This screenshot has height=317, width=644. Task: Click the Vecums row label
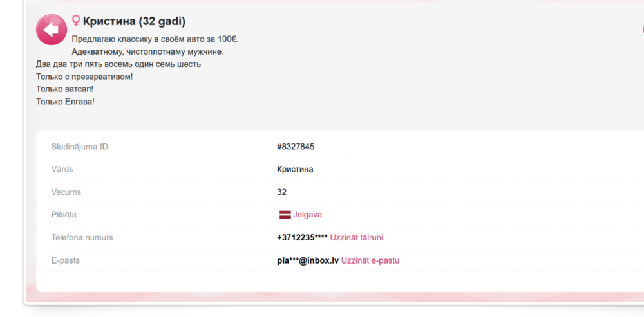click(66, 192)
